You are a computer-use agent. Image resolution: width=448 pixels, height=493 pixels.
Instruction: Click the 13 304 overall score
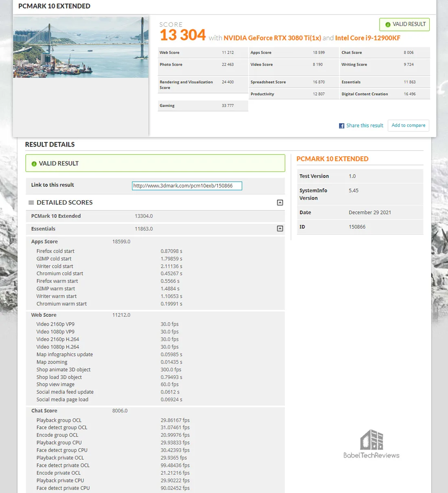[x=182, y=35]
